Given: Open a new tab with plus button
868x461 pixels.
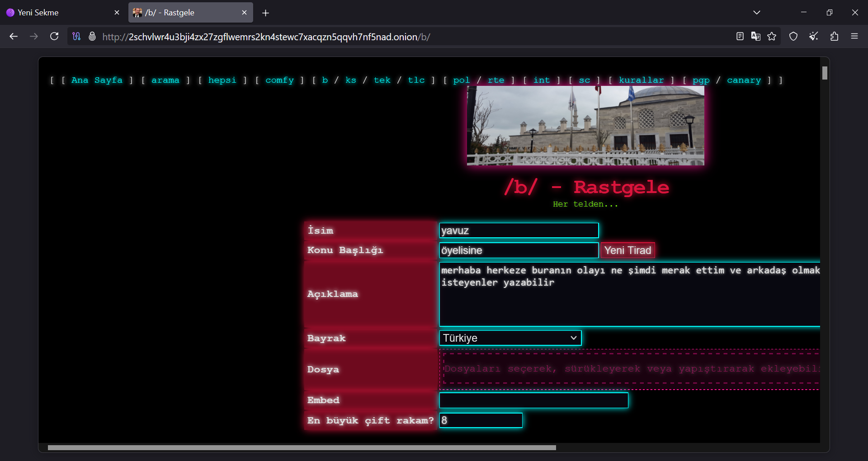Looking at the screenshot, I should click(265, 13).
